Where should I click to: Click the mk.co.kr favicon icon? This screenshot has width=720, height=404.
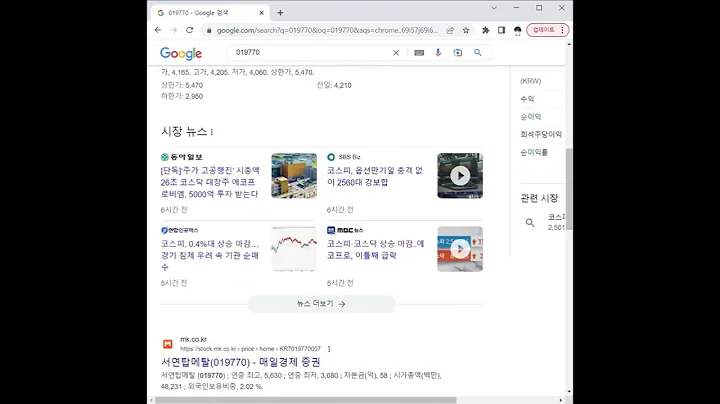click(168, 344)
